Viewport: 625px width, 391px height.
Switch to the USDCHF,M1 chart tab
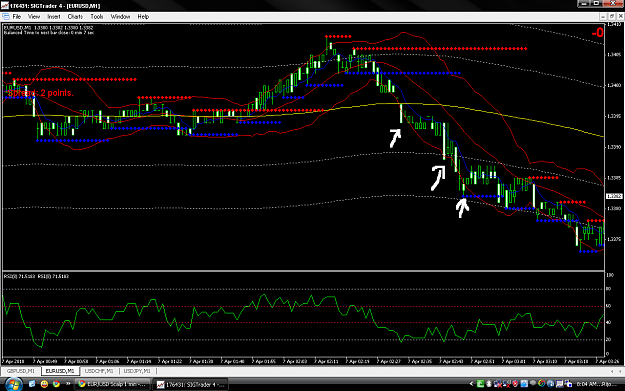coord(99,371)
